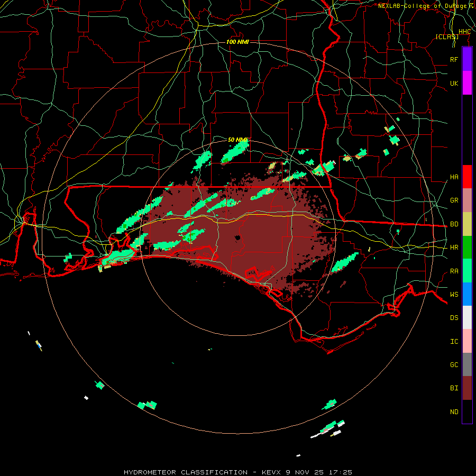Click the BI legend label

tap(454, 388)
